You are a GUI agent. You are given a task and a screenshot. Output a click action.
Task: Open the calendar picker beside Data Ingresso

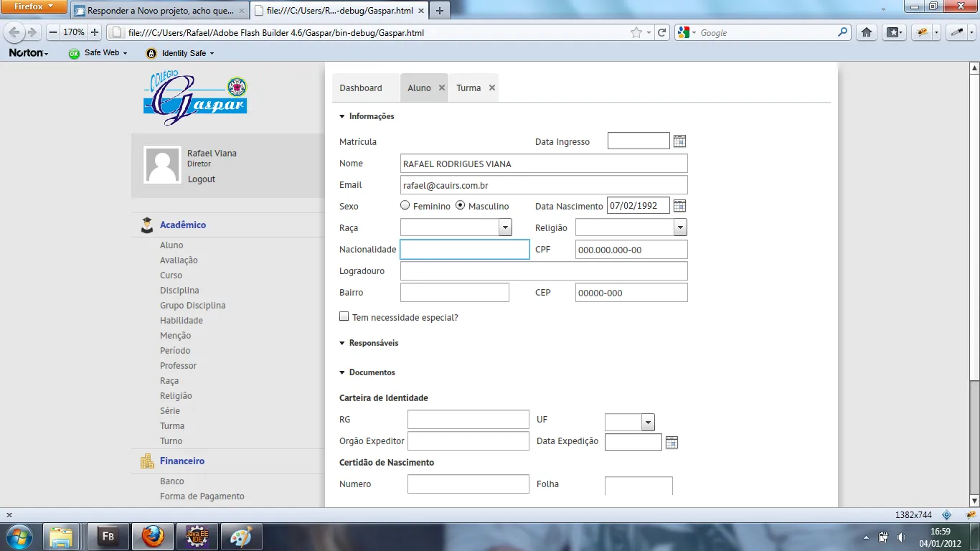679,141
